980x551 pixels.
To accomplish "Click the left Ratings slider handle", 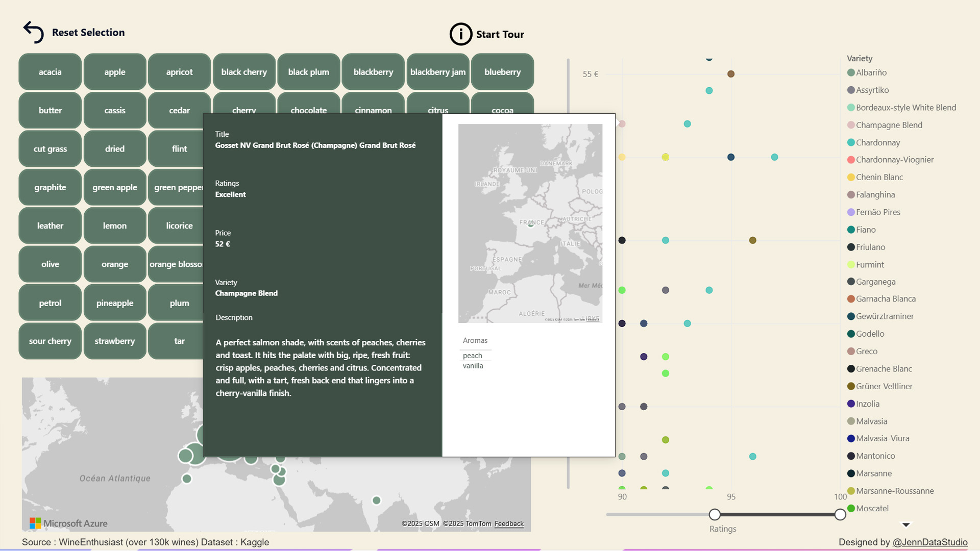I will click(715, 514).
